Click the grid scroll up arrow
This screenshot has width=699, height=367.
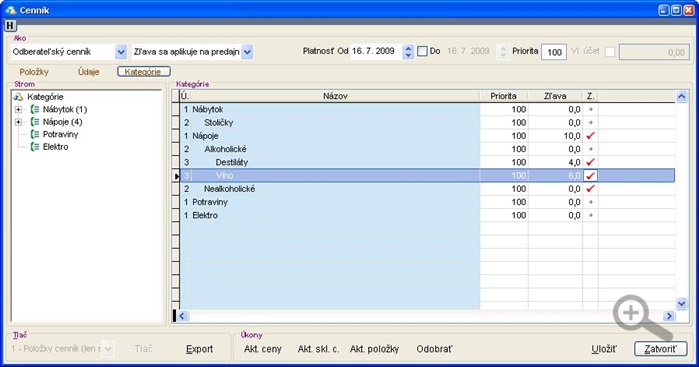(x=681, y=96)
